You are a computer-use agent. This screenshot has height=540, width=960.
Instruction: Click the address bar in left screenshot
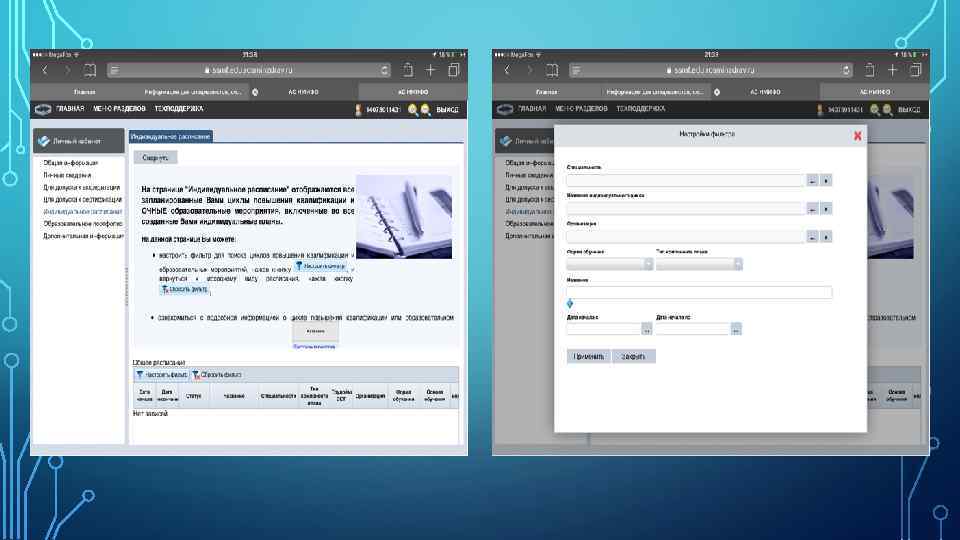pyautogui.click(x=249, y=70)
